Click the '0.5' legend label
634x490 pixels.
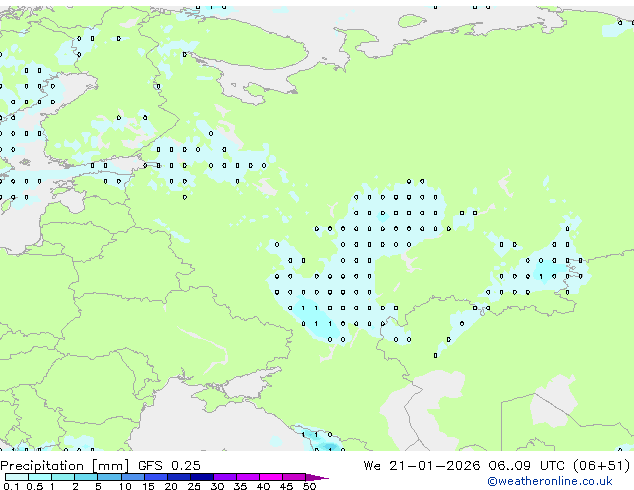coord(35,486)
